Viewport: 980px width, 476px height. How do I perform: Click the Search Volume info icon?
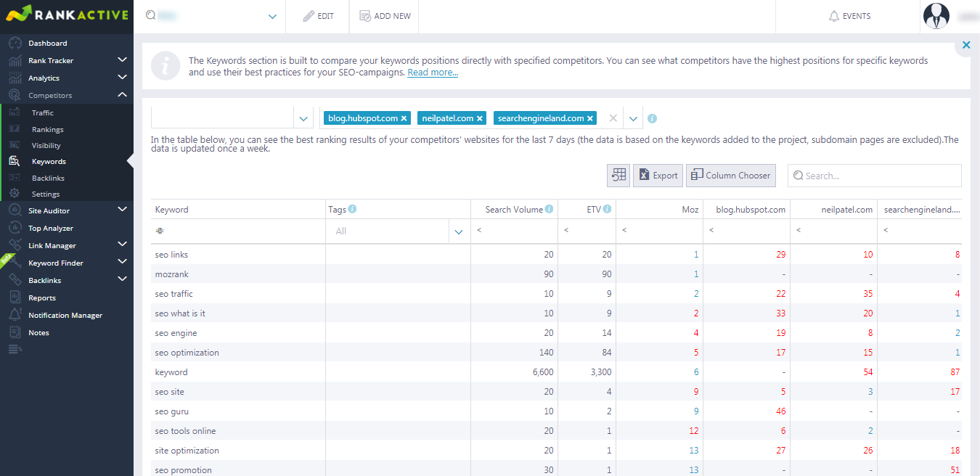pyautogui.click(x=550, y=209)
